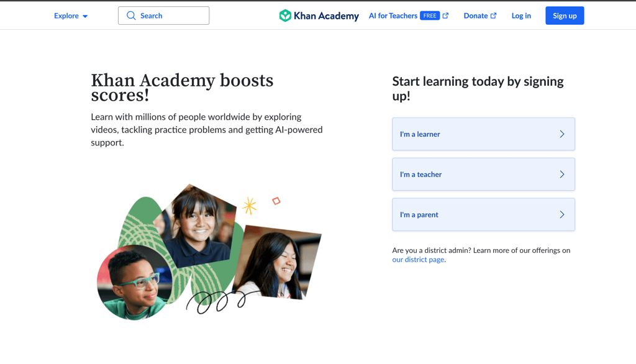
Task: Click the external link icon next to AI for Teachers
Action: [x=447, y=15]
